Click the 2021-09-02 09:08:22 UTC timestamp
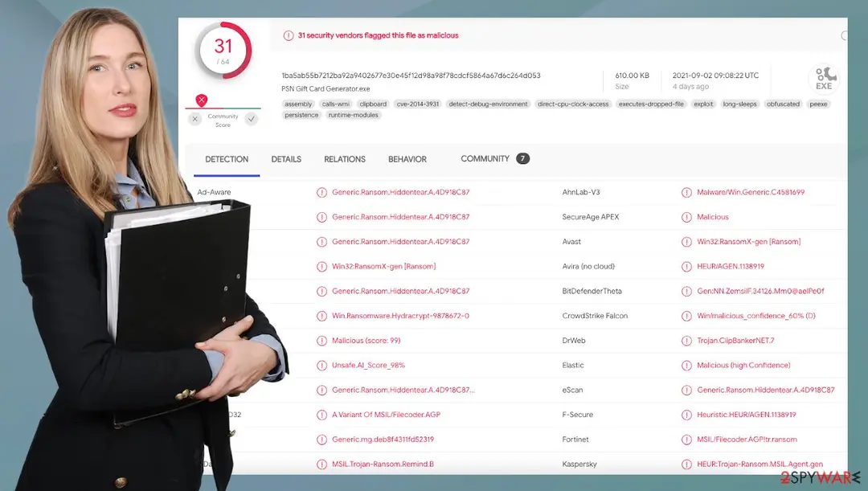Viewport: 868px width, 491px height. (715, 76)
